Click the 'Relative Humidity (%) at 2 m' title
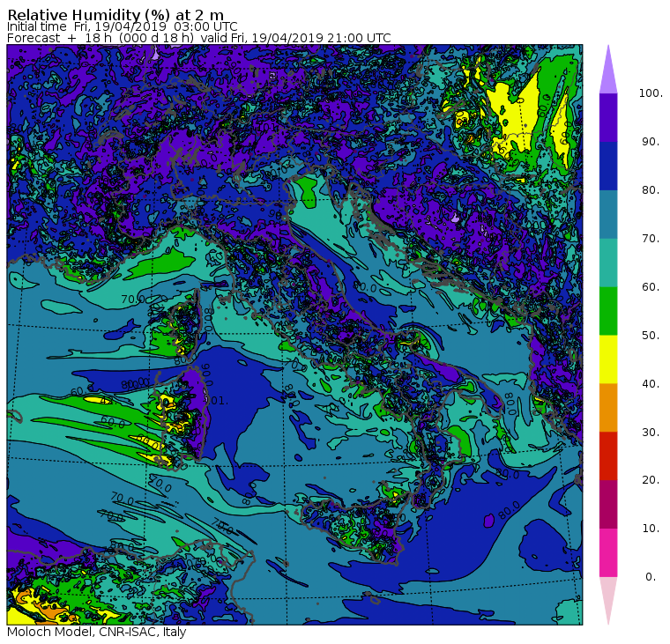 pos(115,15)
